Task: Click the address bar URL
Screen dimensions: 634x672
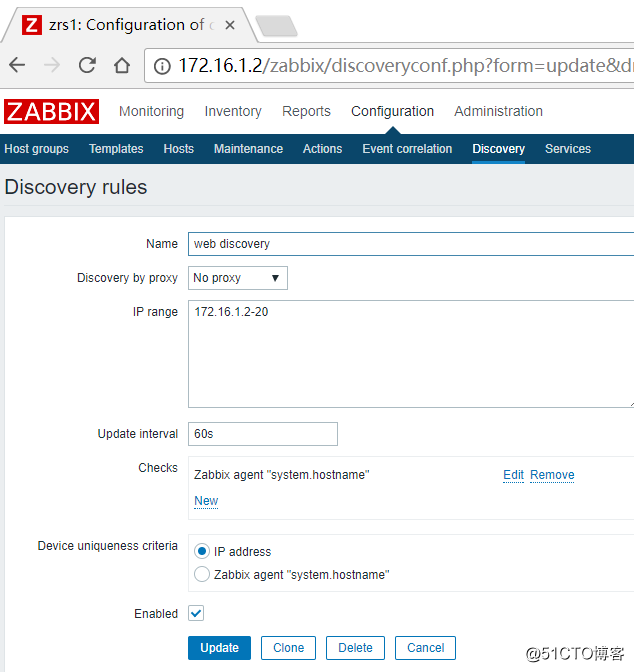Action: point(405,66)
